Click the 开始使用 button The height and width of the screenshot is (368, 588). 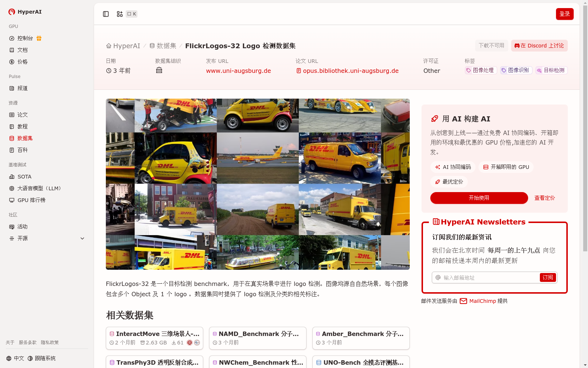click(479, 198)
